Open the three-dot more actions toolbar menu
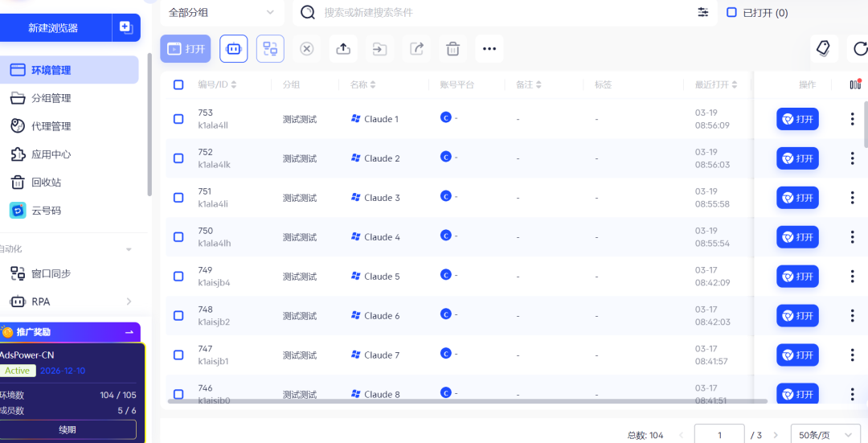 (489, 49)
